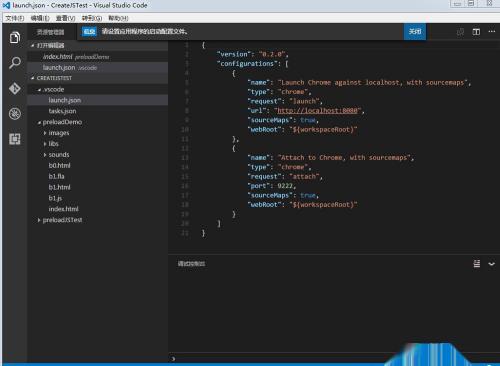Click the "Attach to Chrome, with sourcemaps" string
This screenshot has width=500, height=366.
[x=345, y=157]
